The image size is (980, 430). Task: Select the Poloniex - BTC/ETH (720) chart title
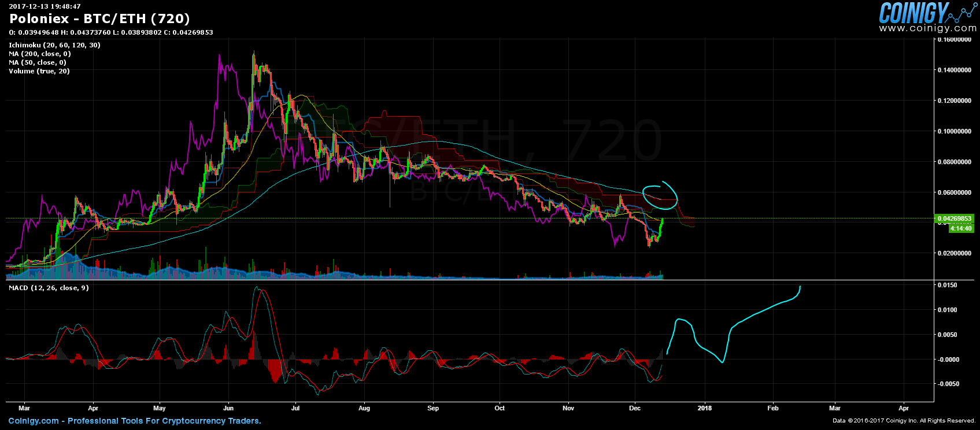(99, 18)
